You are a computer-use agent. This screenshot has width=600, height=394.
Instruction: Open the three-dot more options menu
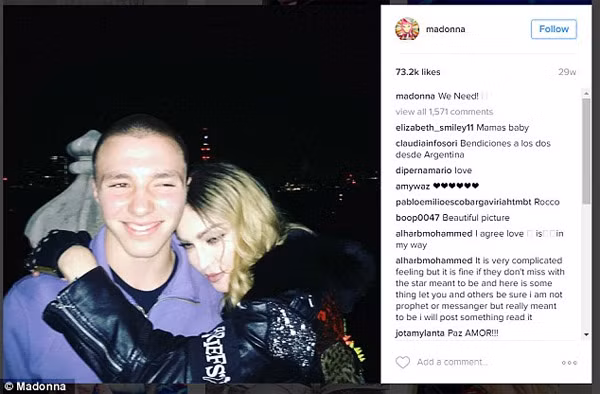click(x=569, y=363)
